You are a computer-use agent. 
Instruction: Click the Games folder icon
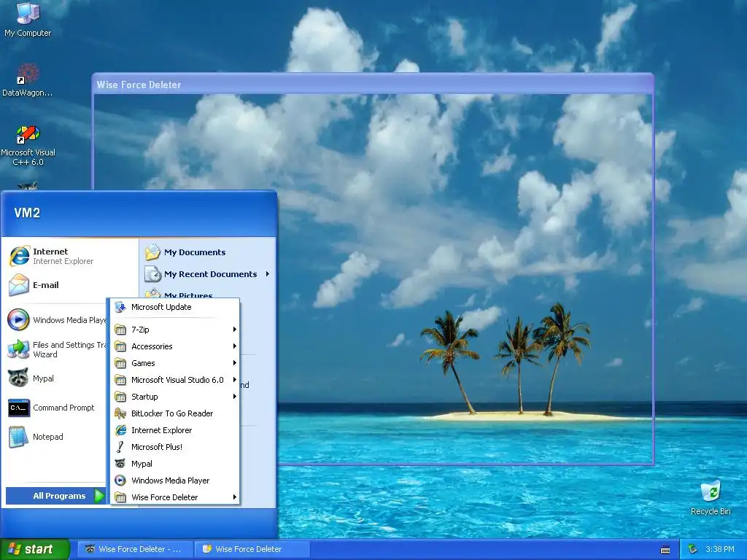(121, 363)
